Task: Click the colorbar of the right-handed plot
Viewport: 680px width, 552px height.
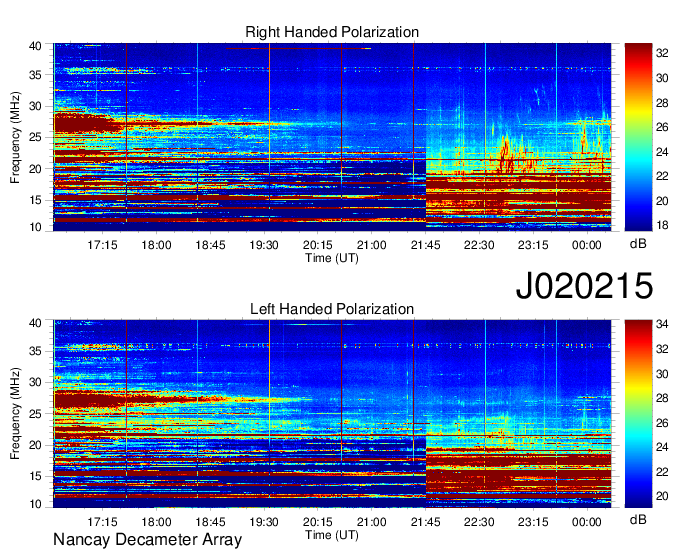Action: 638,137
